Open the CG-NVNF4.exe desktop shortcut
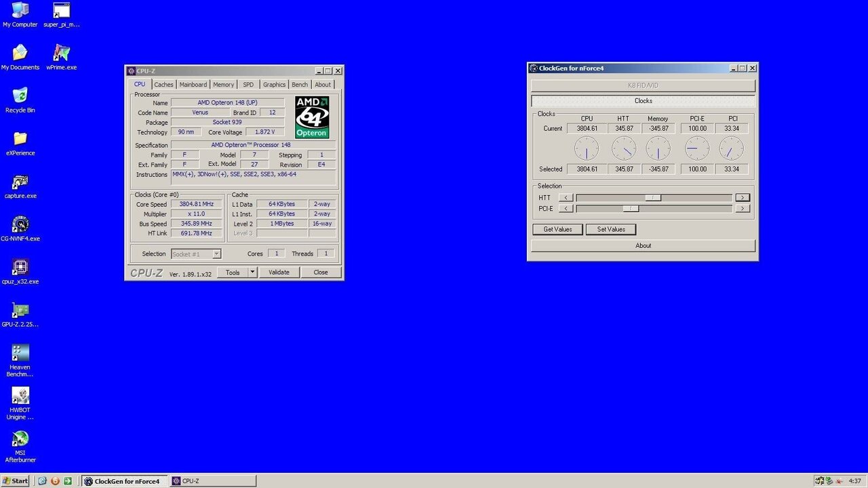 pyautogui.click(x=20, y=225)
